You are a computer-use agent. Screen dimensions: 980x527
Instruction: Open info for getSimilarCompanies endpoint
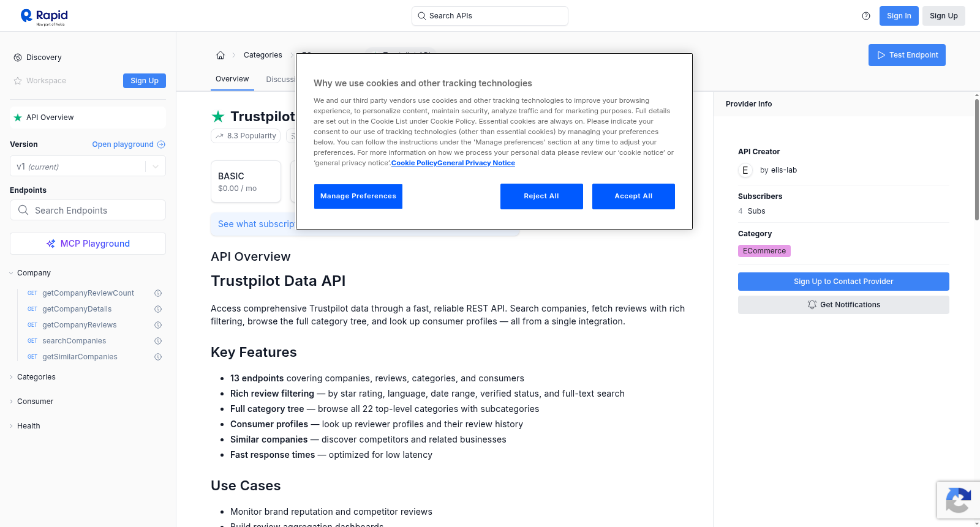pyautogui.click(x=158, y=357)
